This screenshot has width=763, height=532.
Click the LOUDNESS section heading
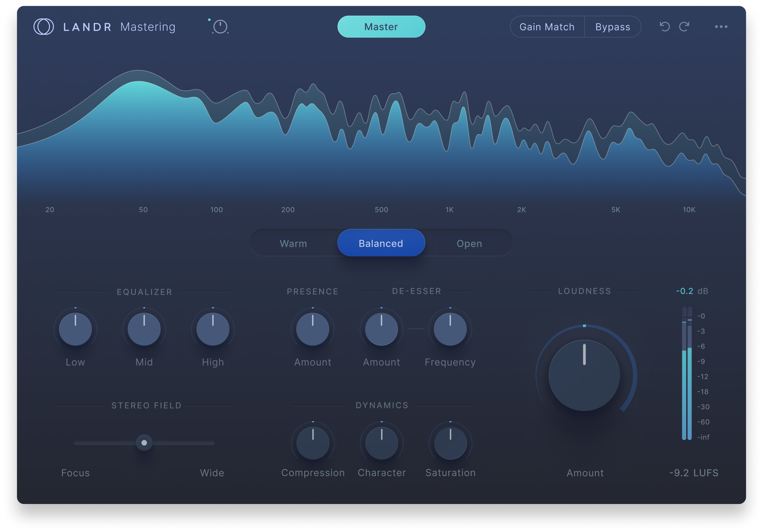584,291
